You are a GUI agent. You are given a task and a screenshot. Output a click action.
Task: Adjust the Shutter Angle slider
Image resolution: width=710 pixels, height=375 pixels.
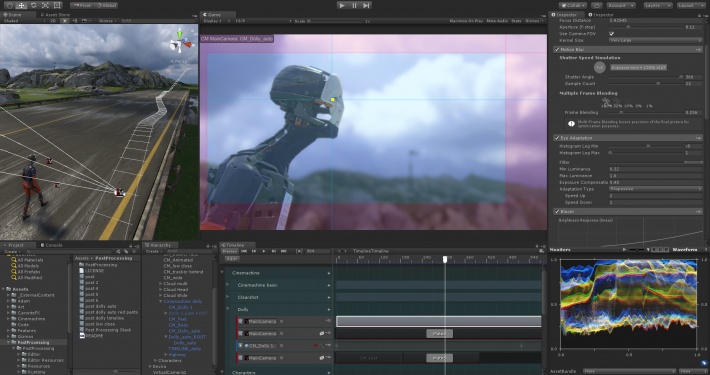[646, 77]
